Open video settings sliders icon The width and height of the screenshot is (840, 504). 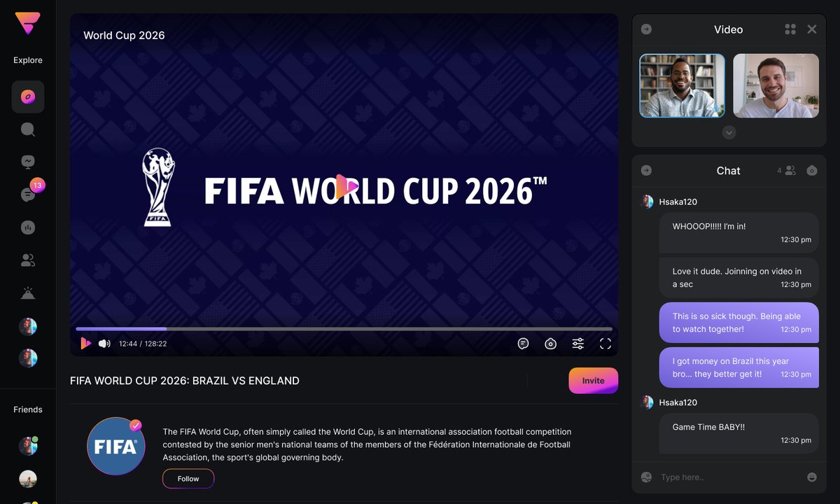(578, 344)
